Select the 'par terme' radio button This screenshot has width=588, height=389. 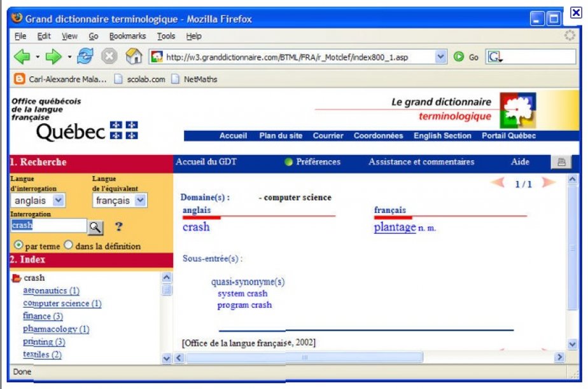coord(18,245)
